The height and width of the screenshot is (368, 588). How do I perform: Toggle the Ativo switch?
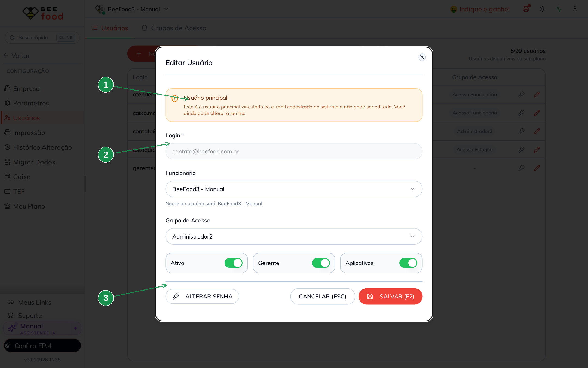[x=233, y=263]
